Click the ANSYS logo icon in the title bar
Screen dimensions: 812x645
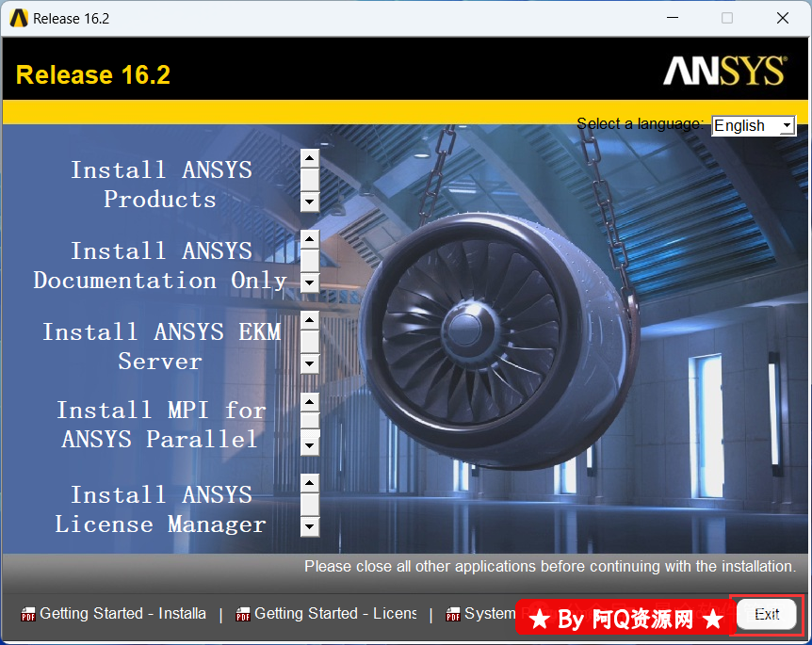tap(19, 19)
